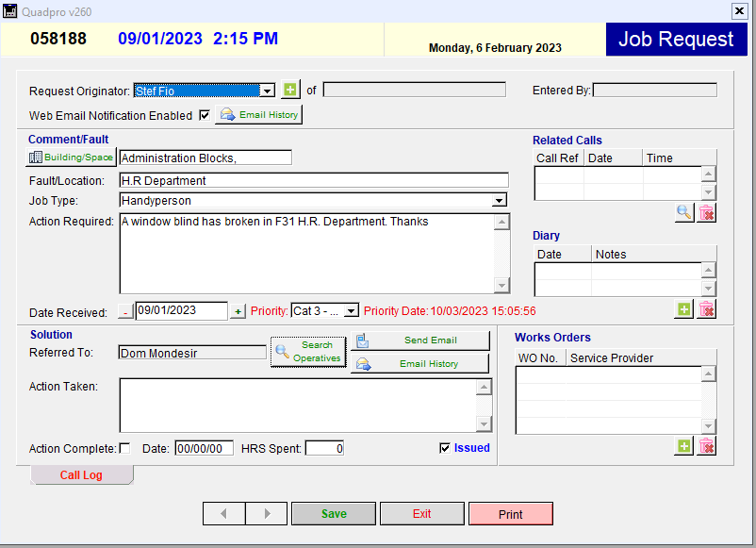
Task: Click into the Action Taken text box
Action: tap(297, 406)
